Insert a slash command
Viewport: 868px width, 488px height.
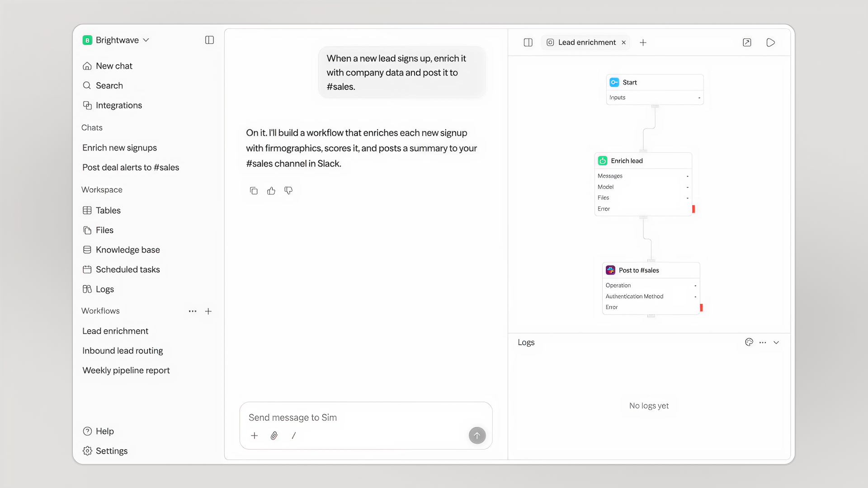(x=294, y=436)
